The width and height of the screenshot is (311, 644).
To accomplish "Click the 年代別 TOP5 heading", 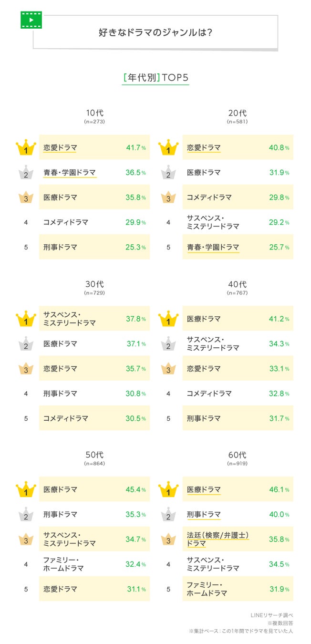I will 155,78.
